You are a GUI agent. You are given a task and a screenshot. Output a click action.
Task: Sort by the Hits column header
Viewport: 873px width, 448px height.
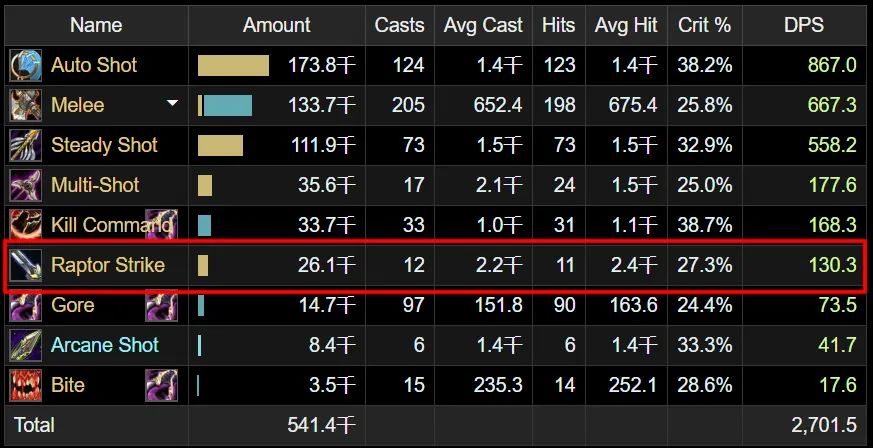(x=558, y=25)
